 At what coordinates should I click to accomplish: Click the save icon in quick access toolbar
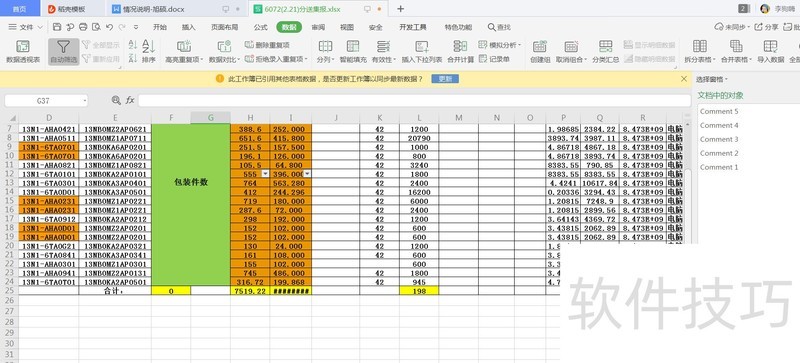click(57, 27)
